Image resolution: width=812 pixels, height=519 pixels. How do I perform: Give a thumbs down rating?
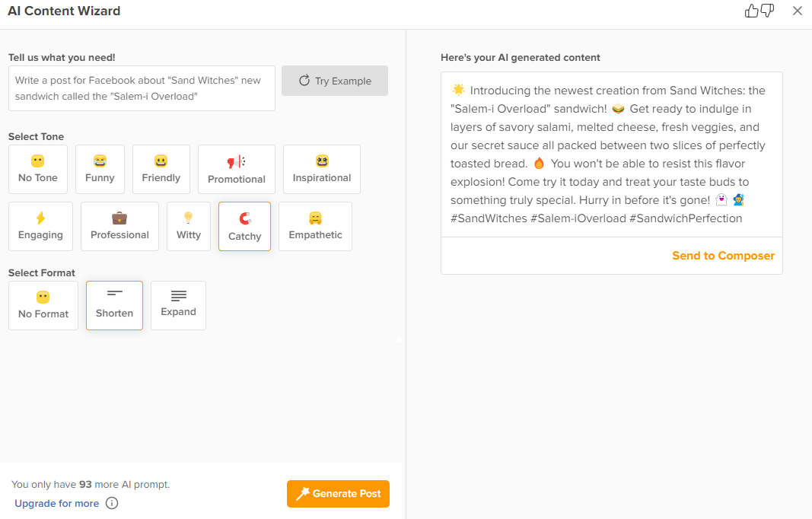(769, 11)
